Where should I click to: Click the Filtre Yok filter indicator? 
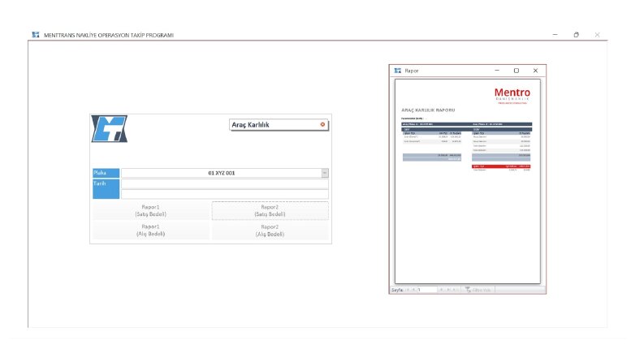point(478,290)
